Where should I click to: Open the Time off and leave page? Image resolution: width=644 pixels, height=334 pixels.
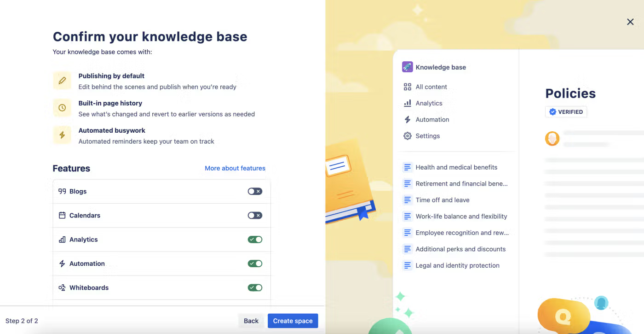pos(442,200)
